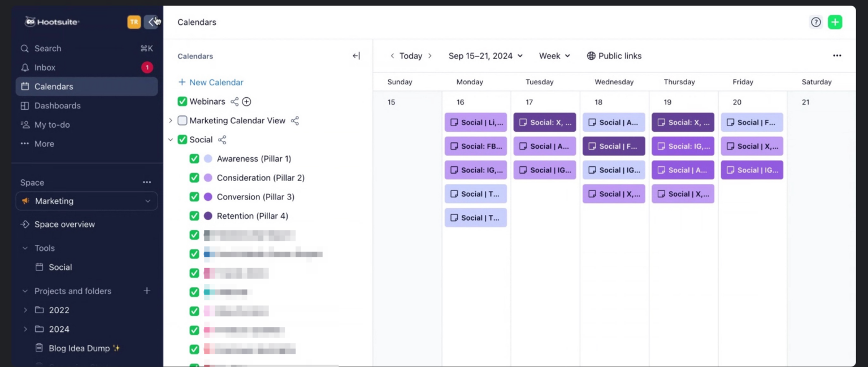
Task: Open the Social post on Monday
Action: pyautogui.click(x=475, y=122)
